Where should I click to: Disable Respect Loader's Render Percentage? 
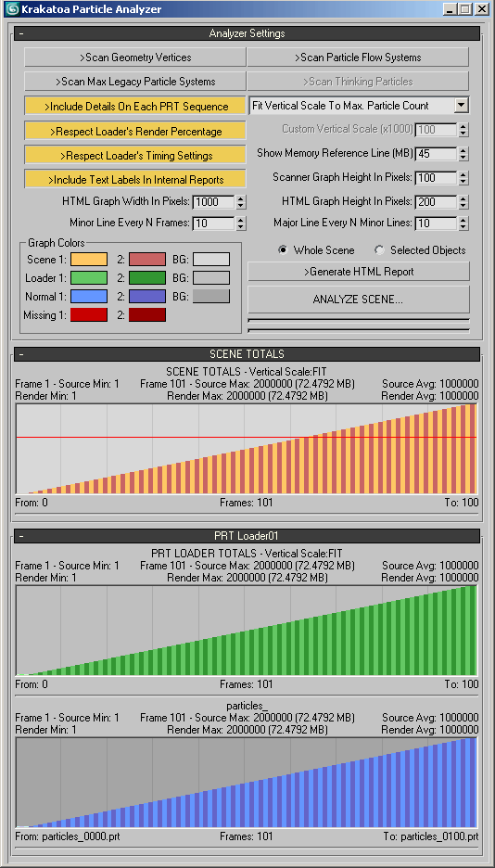[x=135, y=131]
